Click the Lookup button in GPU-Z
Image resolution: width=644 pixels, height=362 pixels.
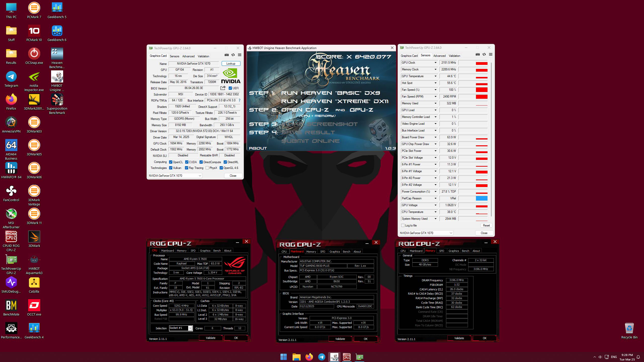coord(231,64)
